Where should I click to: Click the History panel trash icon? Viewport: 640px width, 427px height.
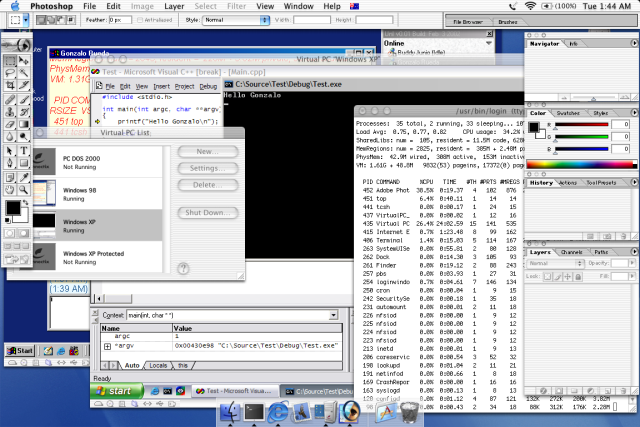click(623, 236)
